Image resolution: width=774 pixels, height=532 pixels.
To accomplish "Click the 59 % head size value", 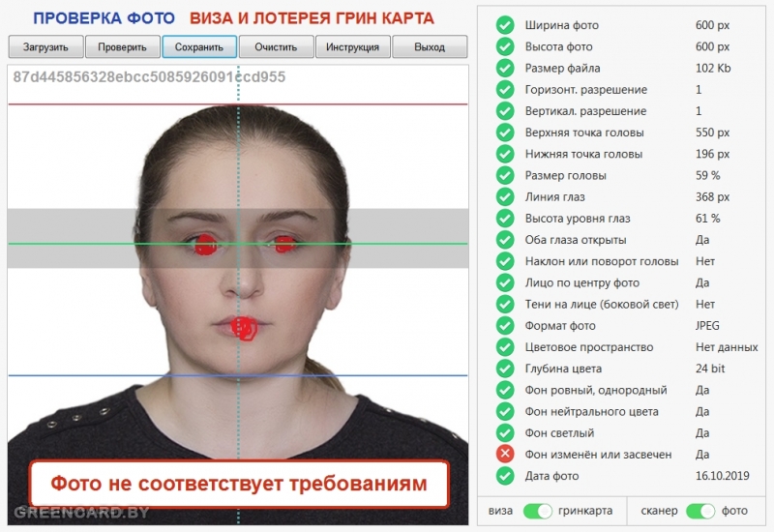I will tap(708, 175).
